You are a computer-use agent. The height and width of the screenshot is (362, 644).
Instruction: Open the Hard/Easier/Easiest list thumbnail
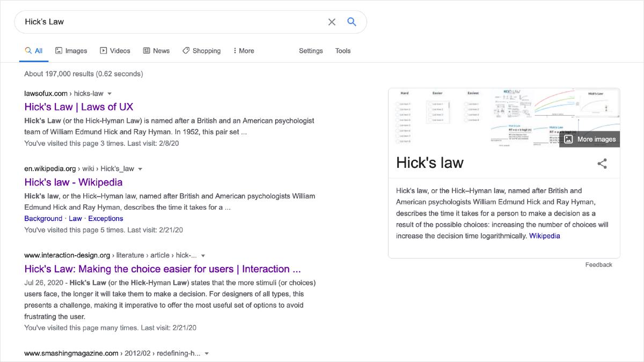click(x=440, y=117)
